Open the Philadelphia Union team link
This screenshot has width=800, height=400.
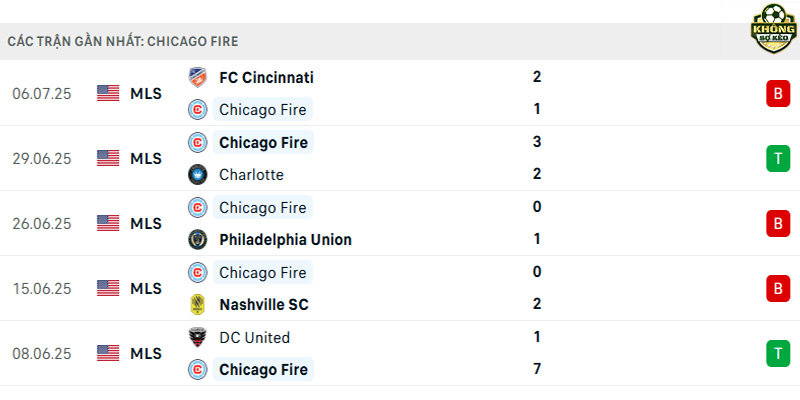[x=285, y=239]
